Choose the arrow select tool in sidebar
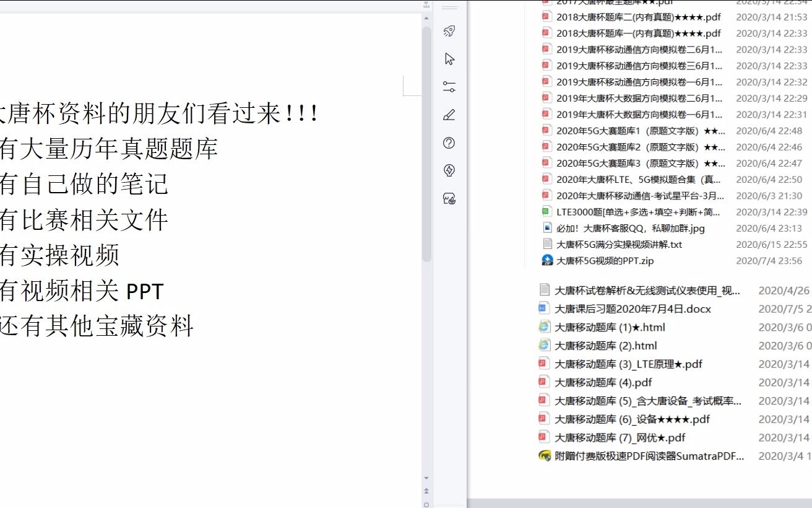The width and height of the screenshot is (812, 508). 450,59
